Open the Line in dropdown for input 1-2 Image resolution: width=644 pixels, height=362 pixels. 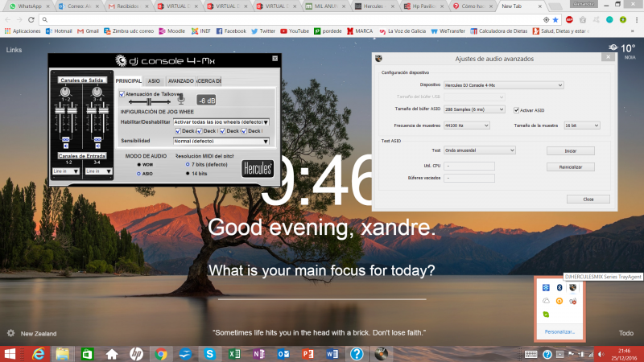66,171
